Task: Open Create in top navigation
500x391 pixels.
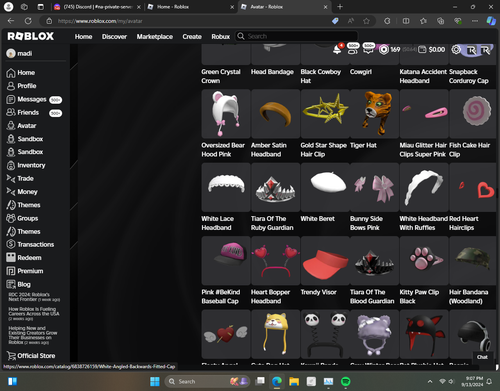Action: (x=192, y=36)
